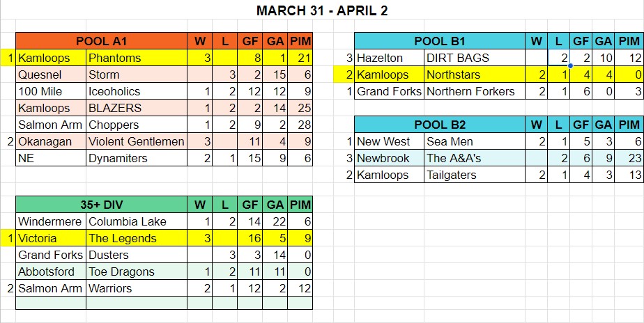Select the POOL B1 header cell
The image size is (644, 323).
(x=440, y=41)
